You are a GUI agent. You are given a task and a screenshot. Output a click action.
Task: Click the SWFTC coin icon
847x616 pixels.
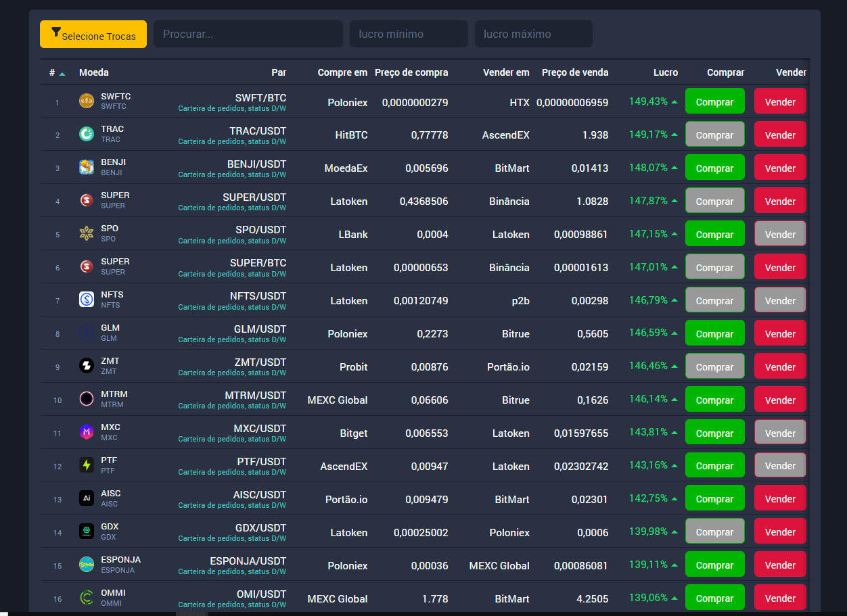pos(87,101)
